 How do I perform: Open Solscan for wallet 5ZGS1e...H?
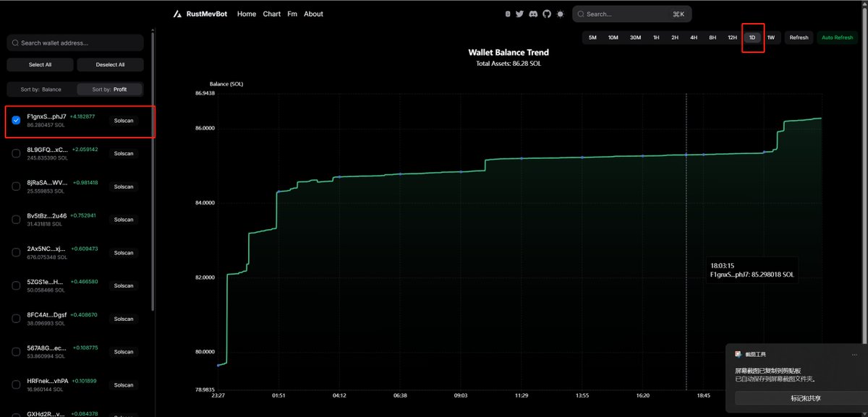(x=124, y=285)
